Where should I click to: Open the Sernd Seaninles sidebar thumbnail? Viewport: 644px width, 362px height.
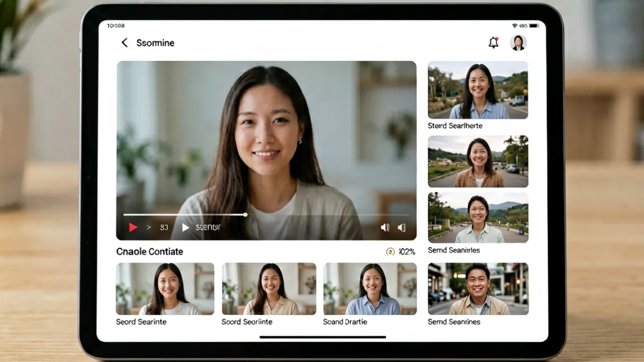click(x=478, y=218)
